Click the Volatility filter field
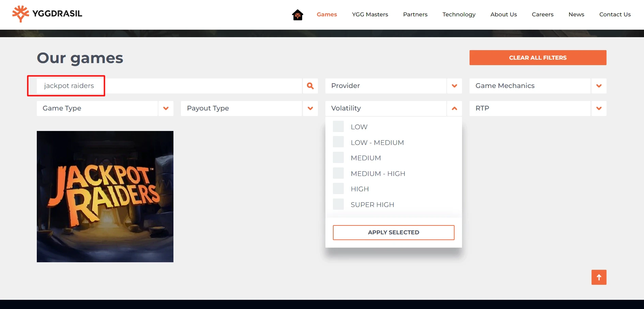 (x=386, y=108)
